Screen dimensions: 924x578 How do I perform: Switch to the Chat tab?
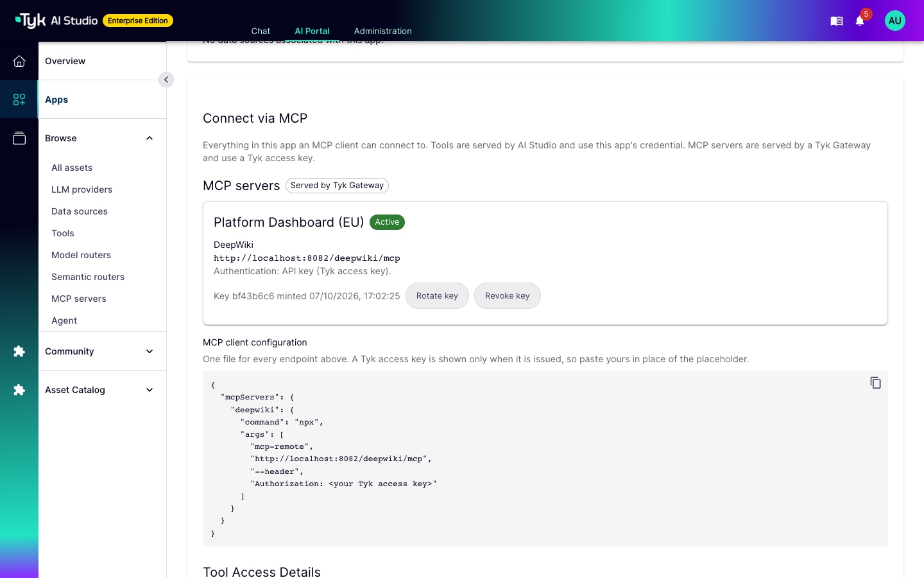point(261,31)
